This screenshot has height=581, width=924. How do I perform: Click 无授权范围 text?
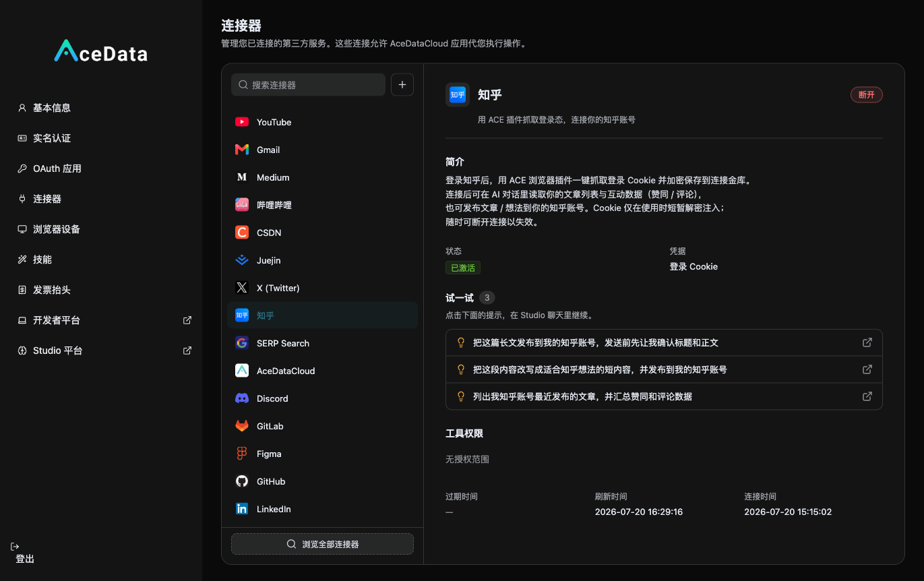[467, 459]
